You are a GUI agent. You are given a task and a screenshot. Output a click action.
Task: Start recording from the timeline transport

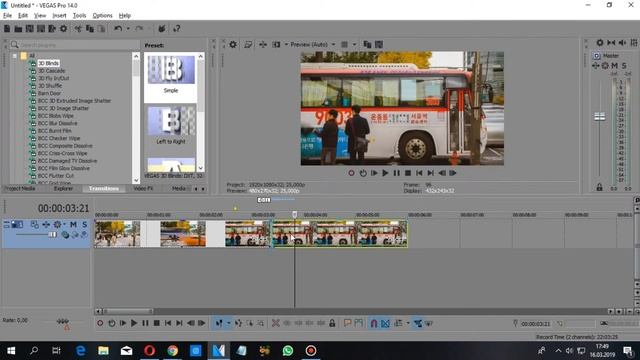click(x=100, y=323)
